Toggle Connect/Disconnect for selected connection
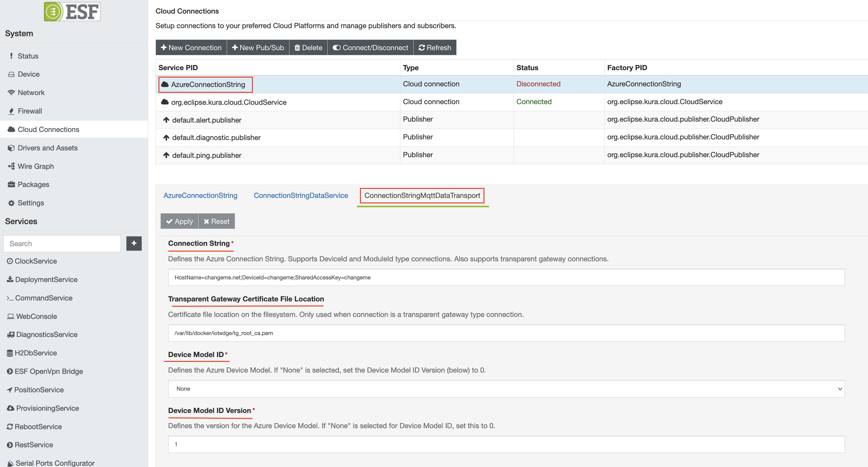The height and width of the screenshot is (467, 868). tap(370, 48)
